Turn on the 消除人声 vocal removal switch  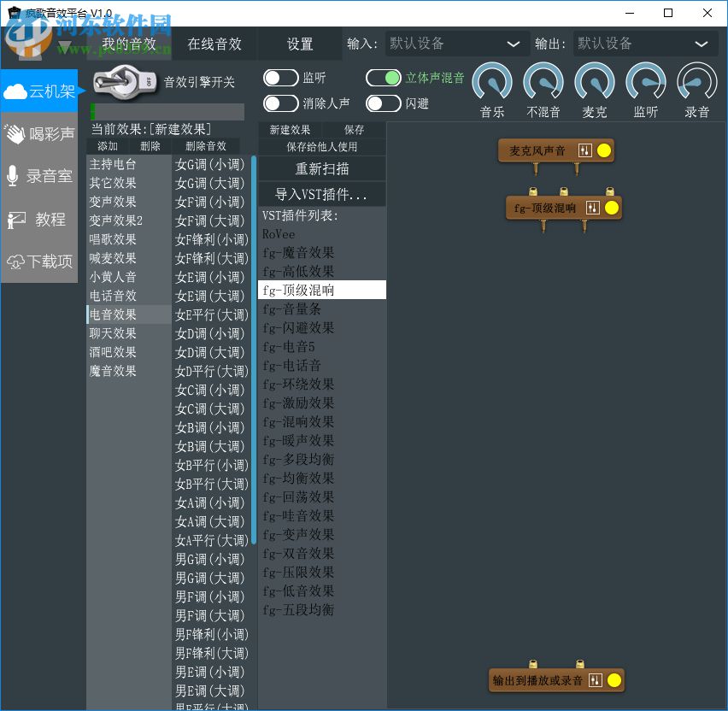(281, 104)
